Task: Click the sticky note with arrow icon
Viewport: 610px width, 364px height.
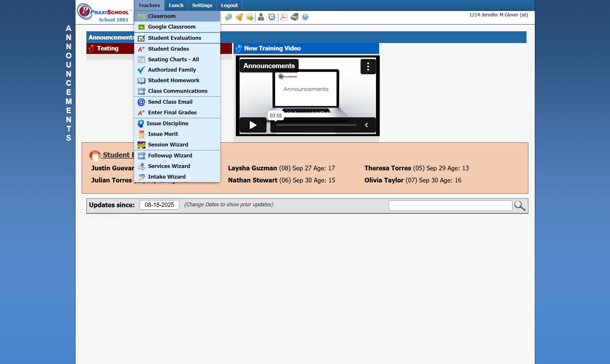Action: pyautogui.click(x=250, y=17)
